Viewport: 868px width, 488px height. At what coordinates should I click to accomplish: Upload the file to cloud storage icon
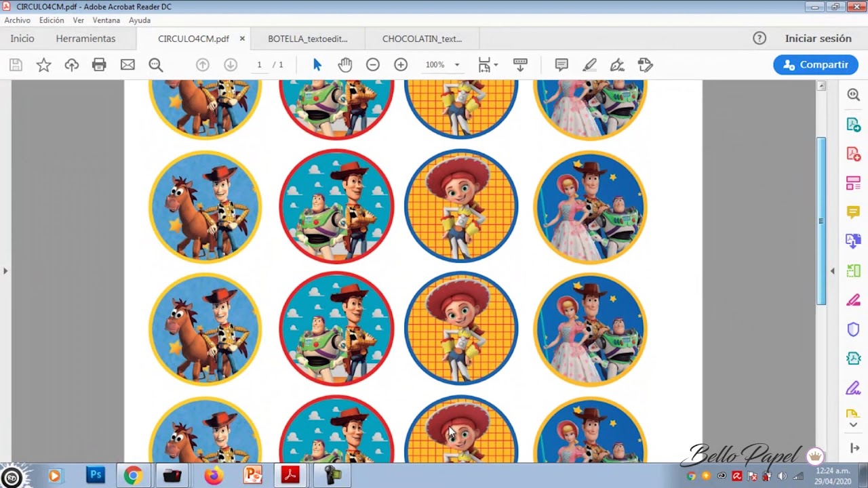coord(71,65)
